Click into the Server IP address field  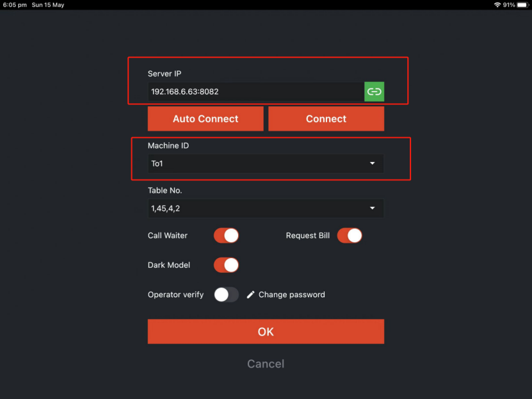click(255, 92)
